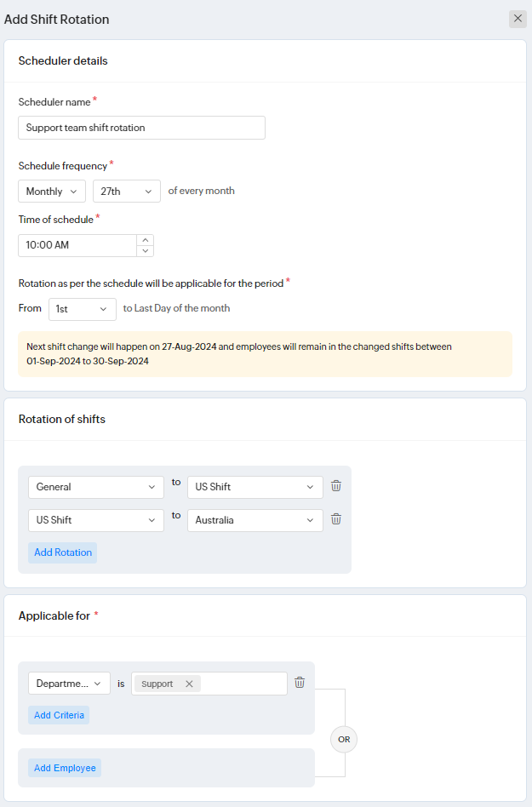Click the Scheduler name text field
The image size is (532, 807).
point(141,128)
